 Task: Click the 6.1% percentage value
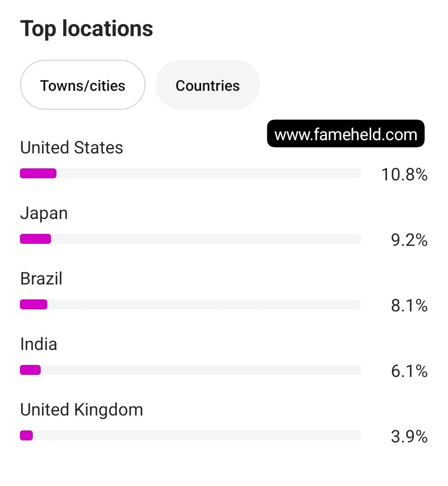(409, 371)
